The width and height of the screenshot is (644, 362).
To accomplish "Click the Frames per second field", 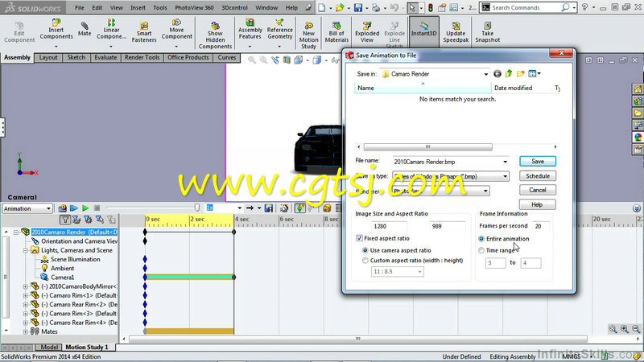I will click(540, 226).
